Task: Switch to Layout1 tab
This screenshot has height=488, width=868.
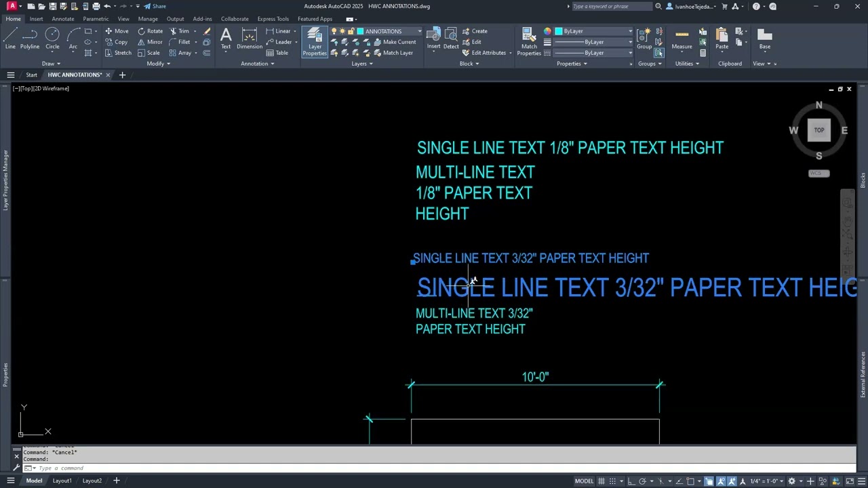Action: [62, 481]
